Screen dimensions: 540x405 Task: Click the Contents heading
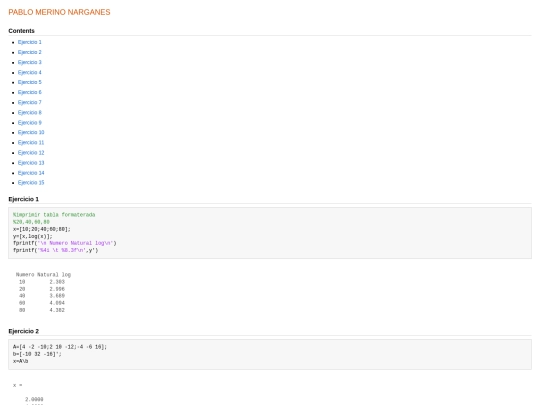(x=21, y=31)
